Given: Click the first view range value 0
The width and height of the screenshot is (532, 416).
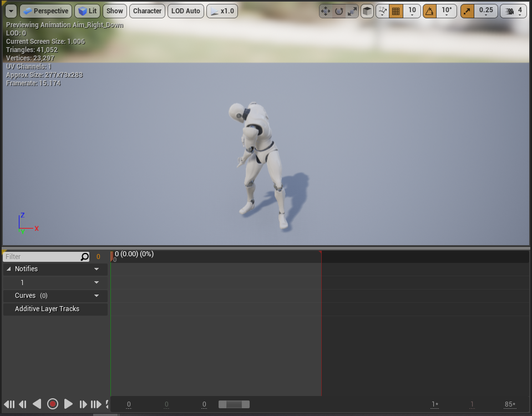Looking at the screenshot, I should pyautogui.click(x=129, y=404).
